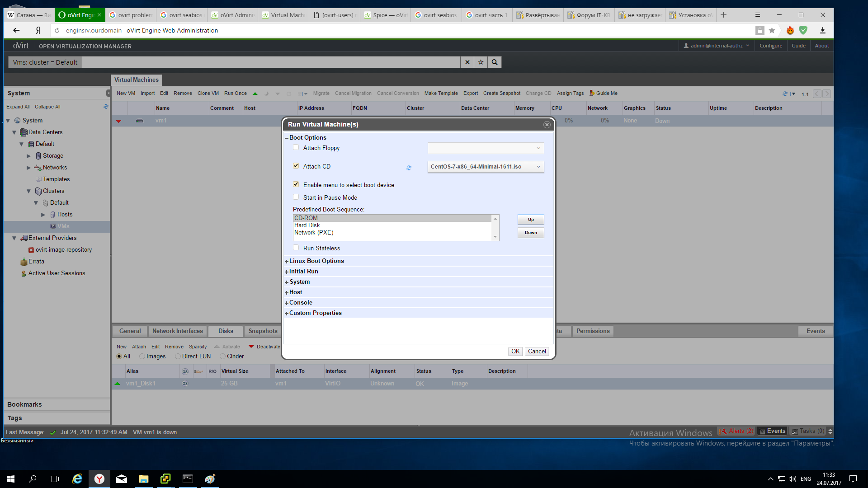Toggle the Attach CD checkbox
Image resolution: width=868 pixels, height=488 pixels.
coord(296,166)
